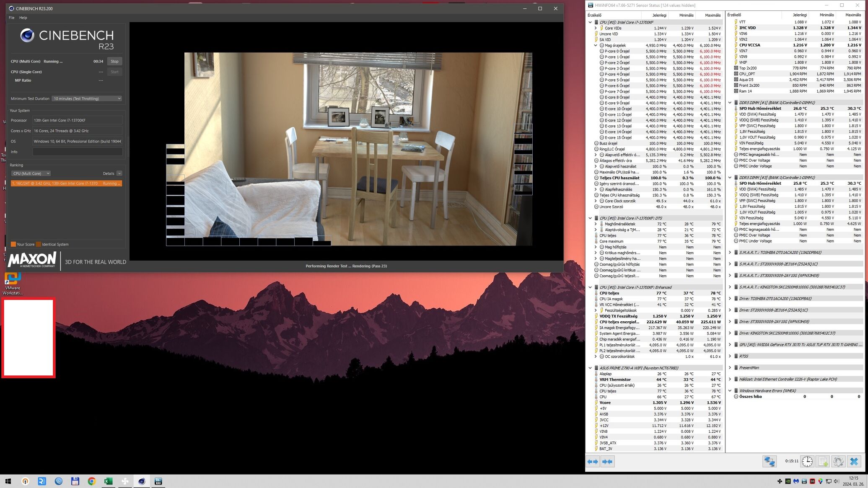The height and width of the screenshot is (488, 868).
Task: Open OpenVPN icon in taskbar
Action: tap(25, 481)
